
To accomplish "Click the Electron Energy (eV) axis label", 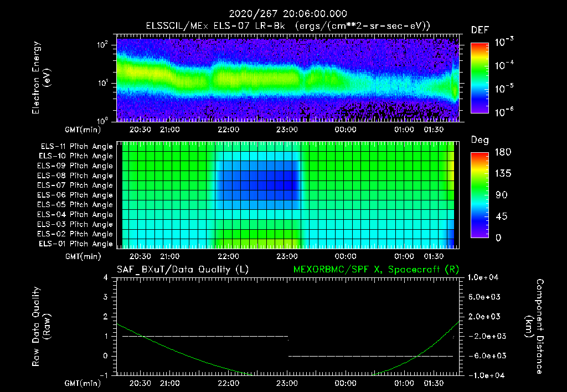I will [41, 78].
